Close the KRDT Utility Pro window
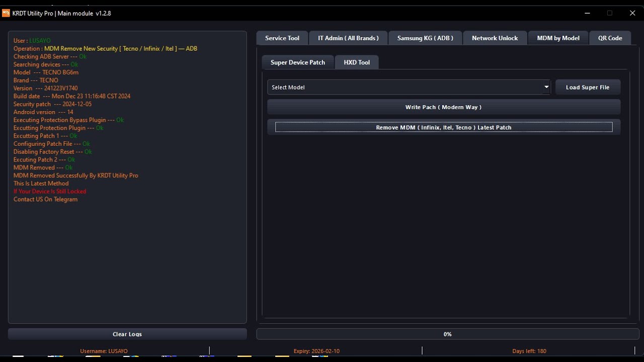Viewport: 644px width, 362px height. pos(632,13)
